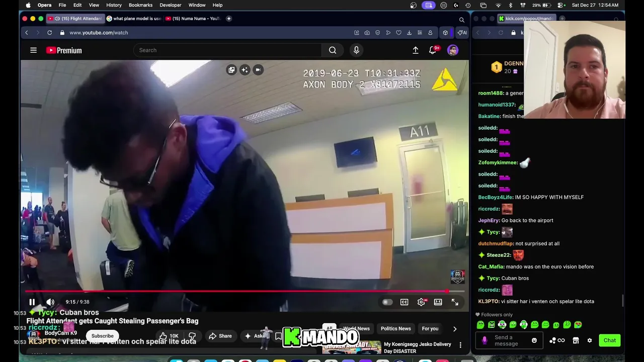Go to YouTube Premium home logo
644x362 pixels.
(64, 50)
